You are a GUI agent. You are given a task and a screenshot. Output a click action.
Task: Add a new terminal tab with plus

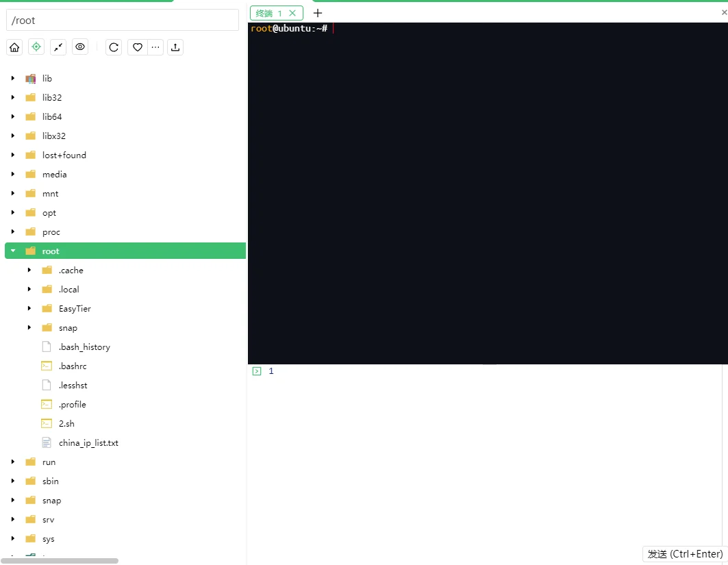pos(318,13)
